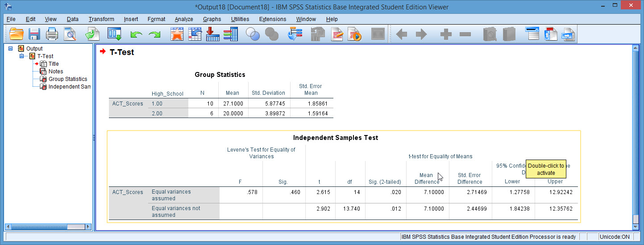Open the Graphs menu
The height and width of the screenshot is (245, 644).
(x=212, y=19)
